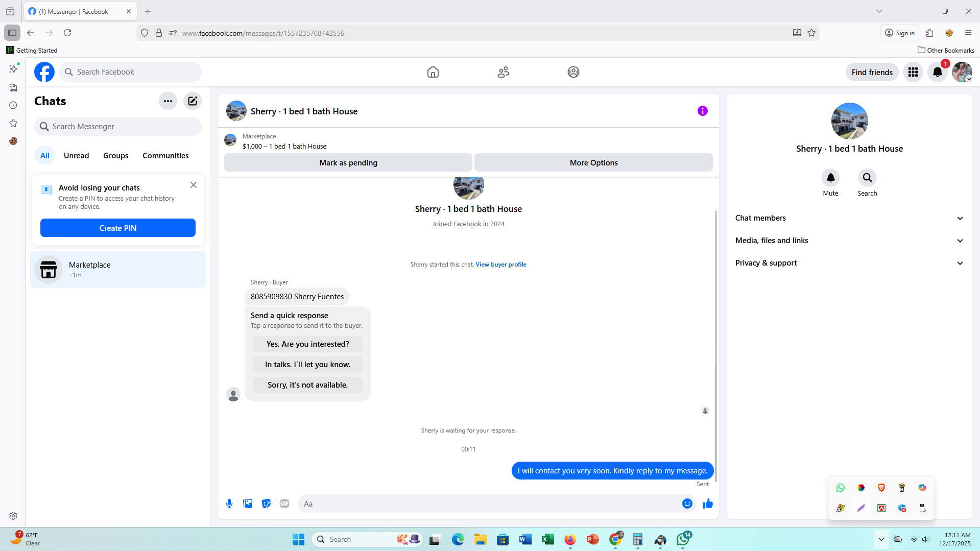Open More Options for the listing
This screenshot has height=551, width=980.
tap(593, 162)
